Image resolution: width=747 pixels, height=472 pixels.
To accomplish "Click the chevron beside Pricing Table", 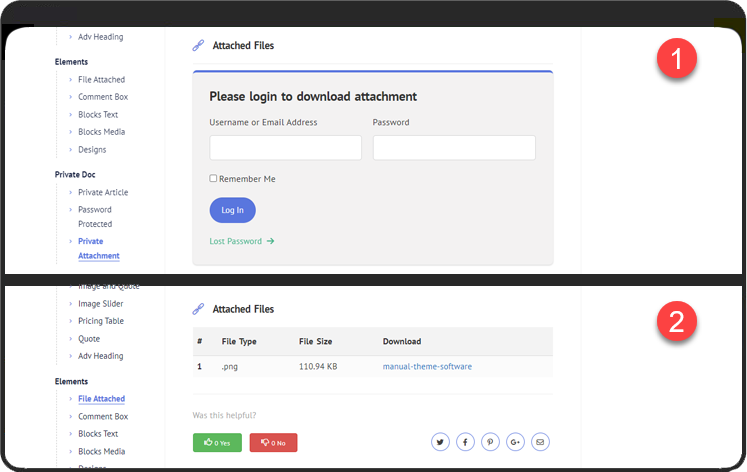I will pyautogui.click(x=70, y=321).
